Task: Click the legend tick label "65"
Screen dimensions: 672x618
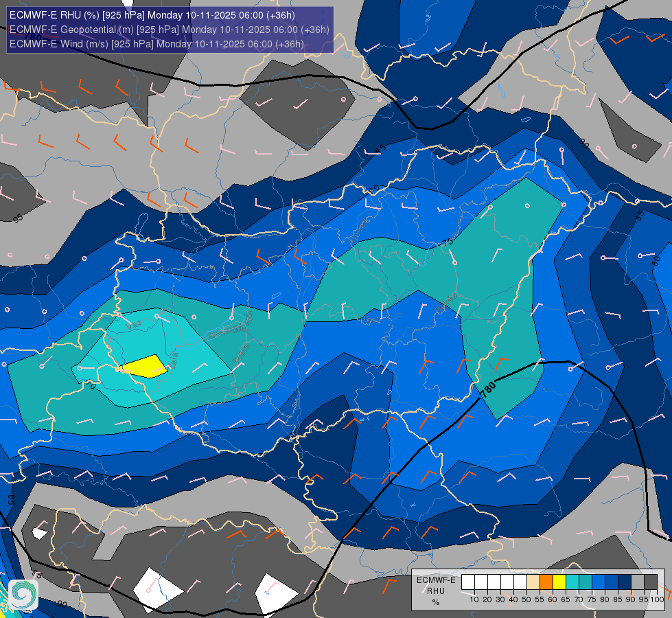Action: tap(566, 599)
